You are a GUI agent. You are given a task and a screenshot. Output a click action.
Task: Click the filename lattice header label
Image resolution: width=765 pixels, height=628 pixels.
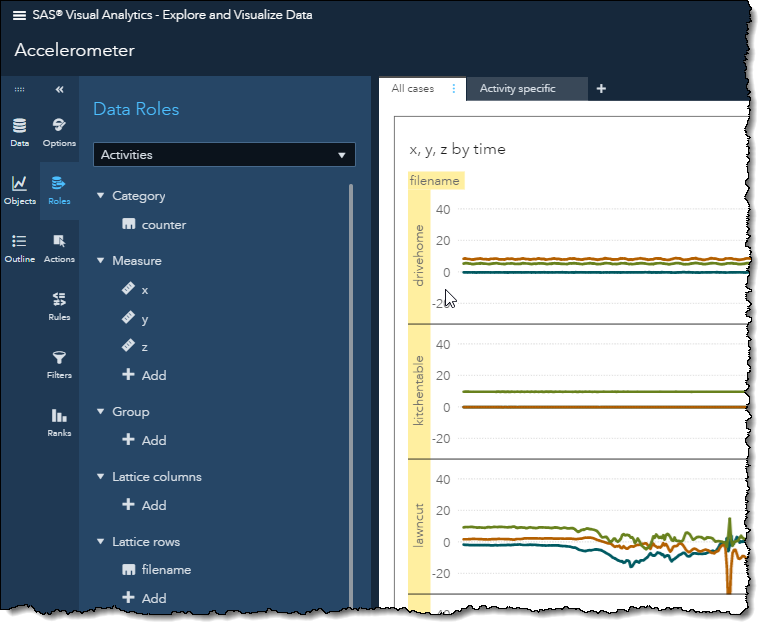[434, 181]
